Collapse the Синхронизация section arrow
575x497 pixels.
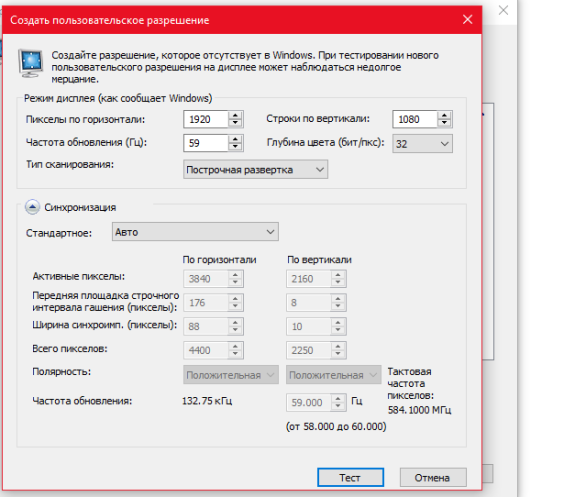tap(32, 207)
